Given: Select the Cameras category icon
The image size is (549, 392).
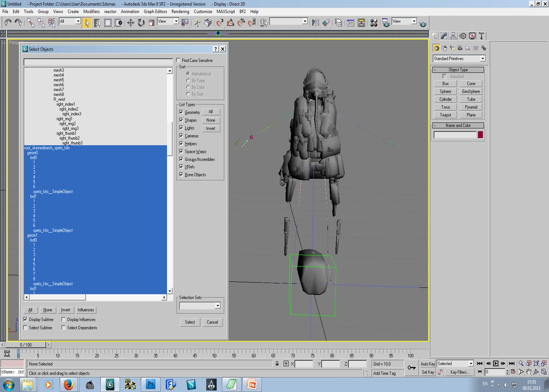Looking at the screenshot, I should (x=460, y=48).
